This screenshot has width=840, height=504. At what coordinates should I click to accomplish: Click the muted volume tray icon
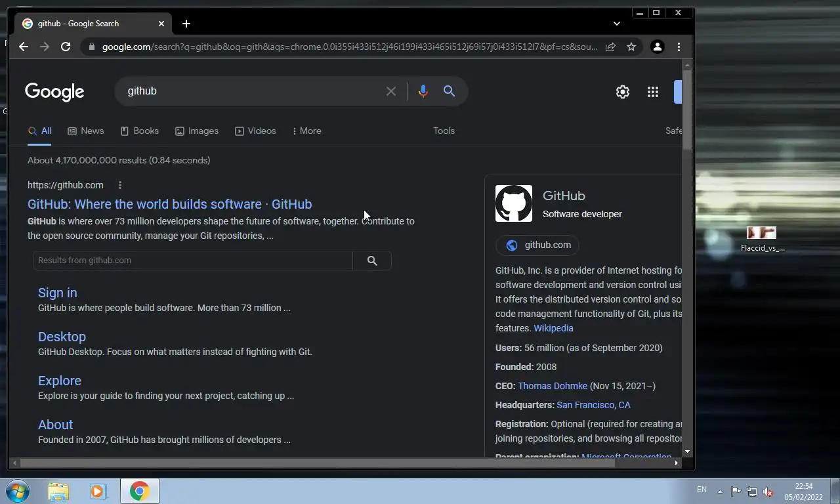tap(768, 492)
